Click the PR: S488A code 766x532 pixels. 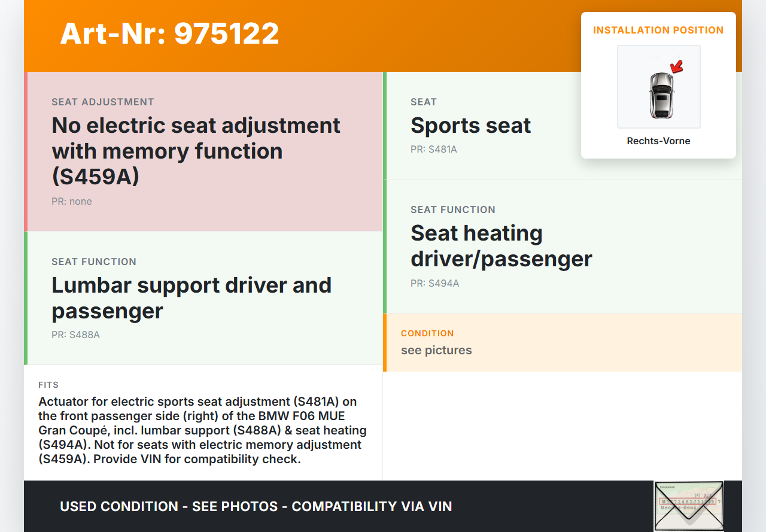[75, 335]
